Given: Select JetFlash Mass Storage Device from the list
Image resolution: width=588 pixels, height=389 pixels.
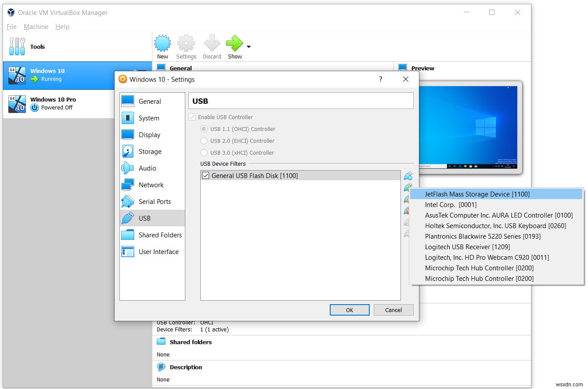Looking at the screenshot, I should click(x=477, y=194).
